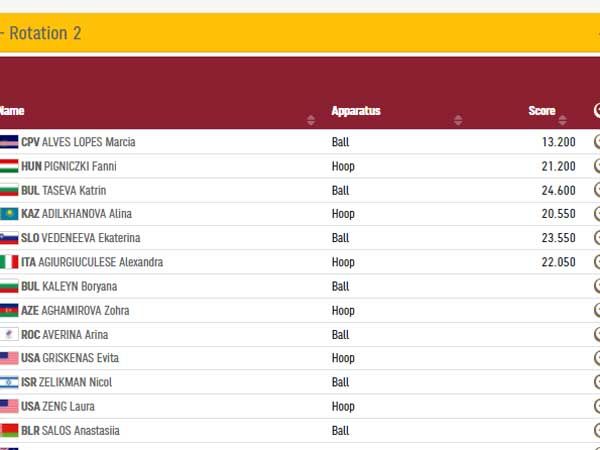The height and width of the screenshot is (450, 600).
Task: Open score details icon for ALVES LOPES Marcia
Action: pos(596,142)
